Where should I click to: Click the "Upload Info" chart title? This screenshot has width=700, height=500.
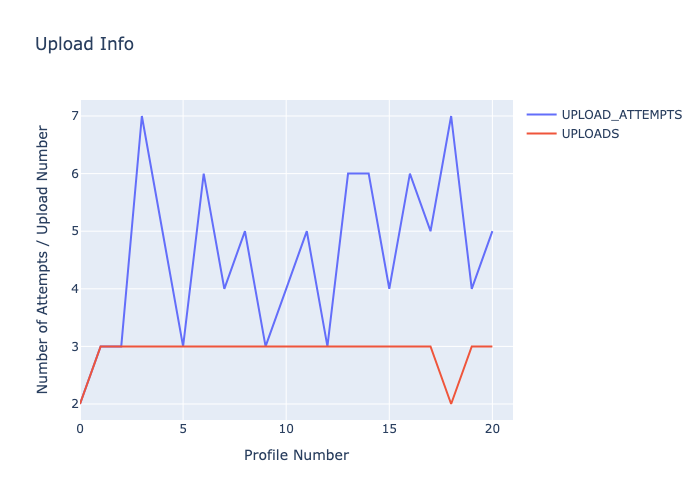coord(84,44)
